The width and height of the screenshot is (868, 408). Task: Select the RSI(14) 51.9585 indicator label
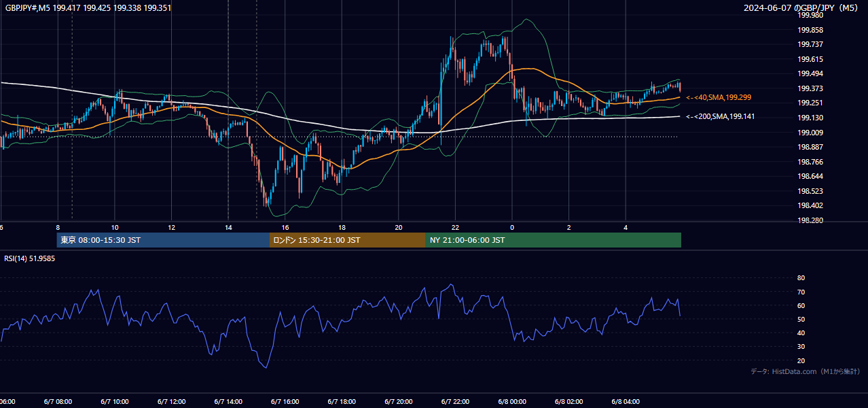point(30,258)
